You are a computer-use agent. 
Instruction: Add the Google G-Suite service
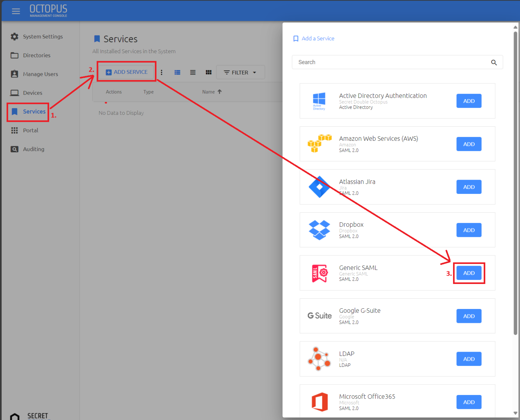[x=469, y=316]
